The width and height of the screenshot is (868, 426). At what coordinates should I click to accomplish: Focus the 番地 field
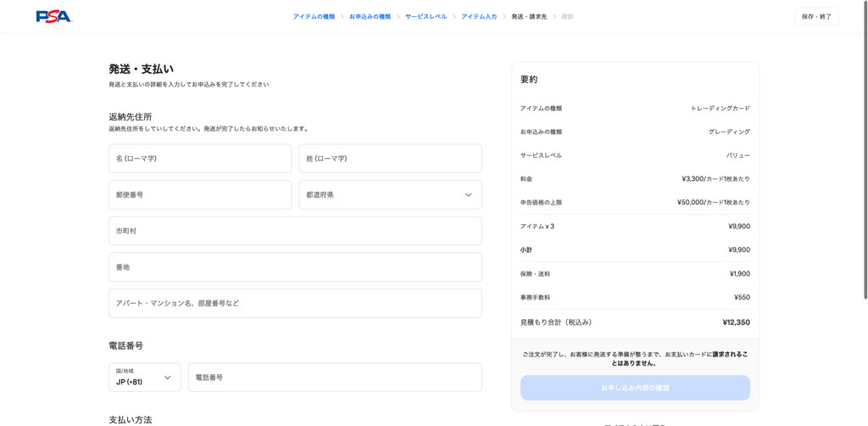pos(295,267)
